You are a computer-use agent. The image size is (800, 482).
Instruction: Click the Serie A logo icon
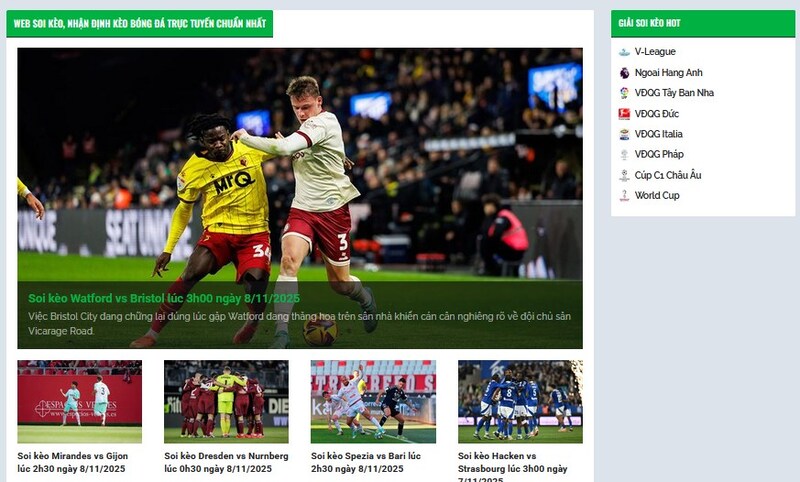pyautogui.click(x=624, y=134)
